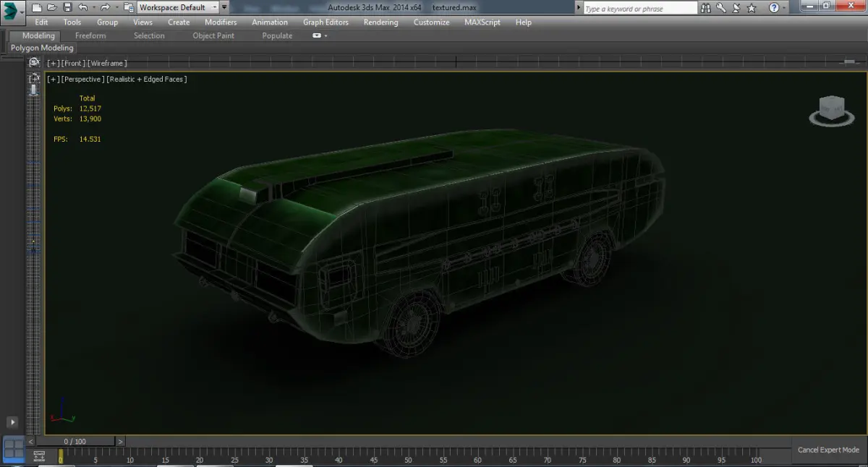Viewport: 868px width, 467px height.
Task: Open the MAXScript menu
Action: click(x=482, y=22)
